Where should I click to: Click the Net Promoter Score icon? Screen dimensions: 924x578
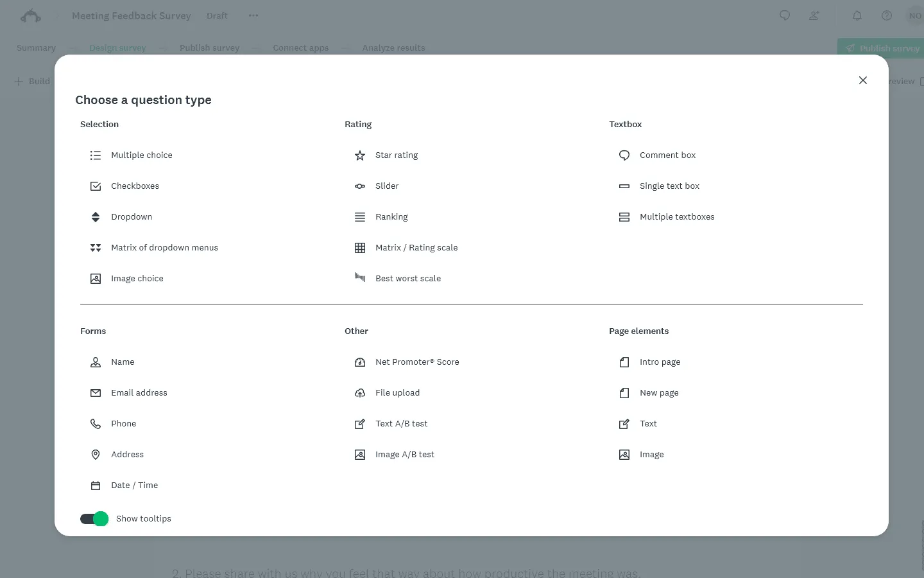tap(360, 362)
